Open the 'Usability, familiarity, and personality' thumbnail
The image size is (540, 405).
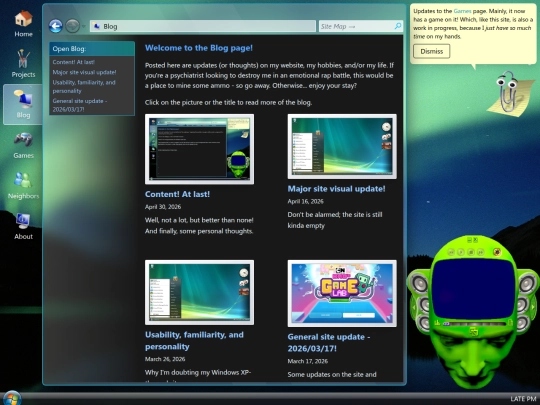click(199, 292)
